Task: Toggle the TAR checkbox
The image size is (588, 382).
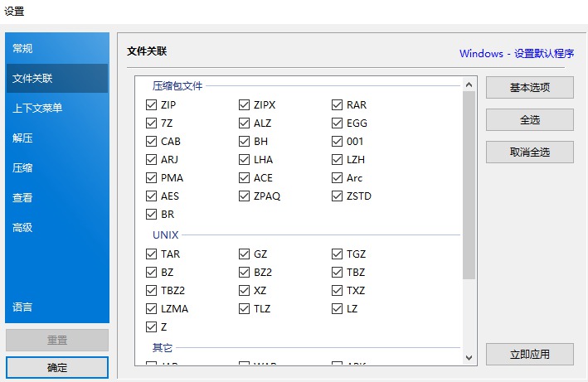Action: pos(151,254)
